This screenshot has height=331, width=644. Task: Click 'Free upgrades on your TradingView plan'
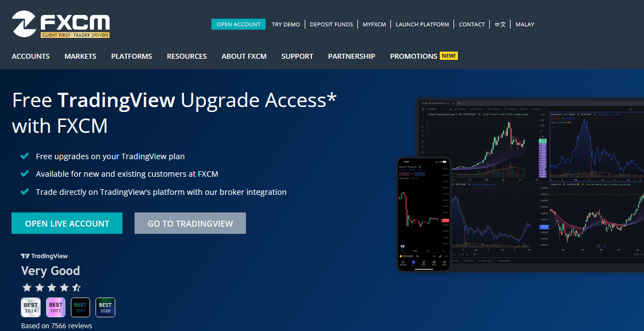click(110, 156)
